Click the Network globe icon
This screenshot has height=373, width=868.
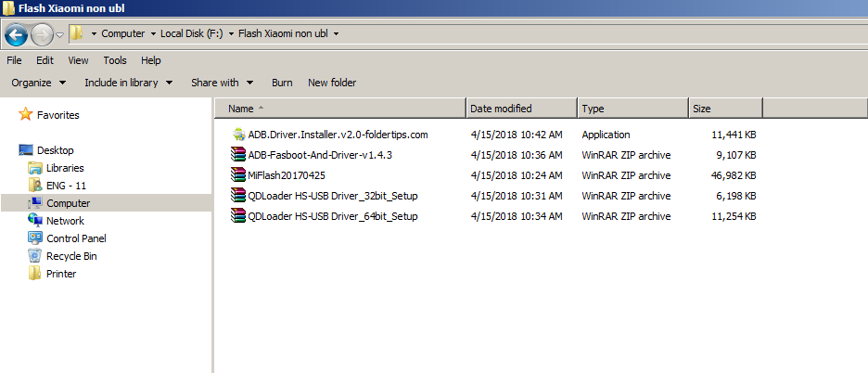coord(35,221)
